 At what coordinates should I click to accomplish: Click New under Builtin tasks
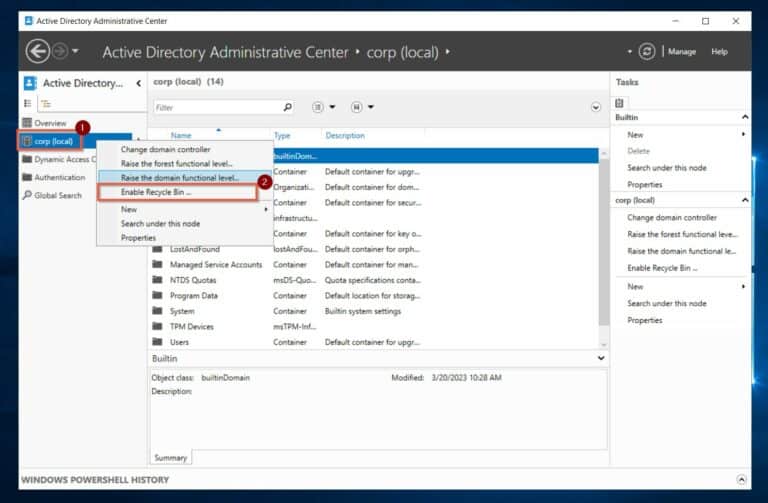pyautogui.click(x=635, y=135)
